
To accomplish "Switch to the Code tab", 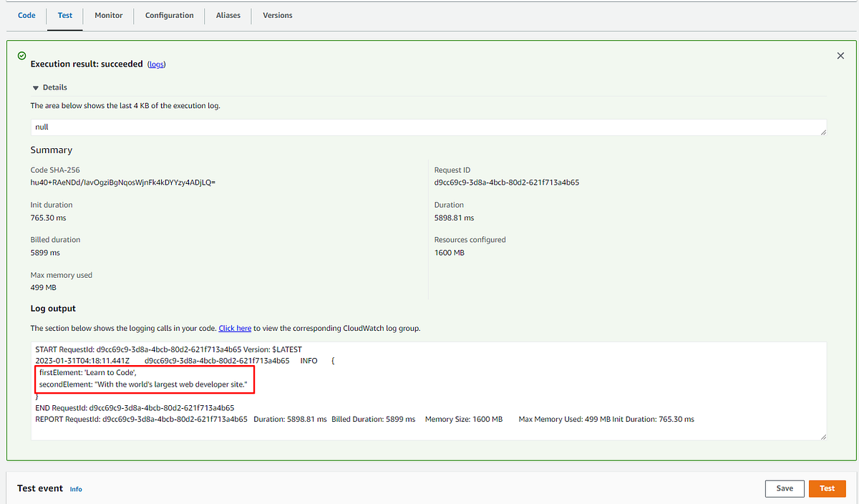I will [x=26, y=15].
